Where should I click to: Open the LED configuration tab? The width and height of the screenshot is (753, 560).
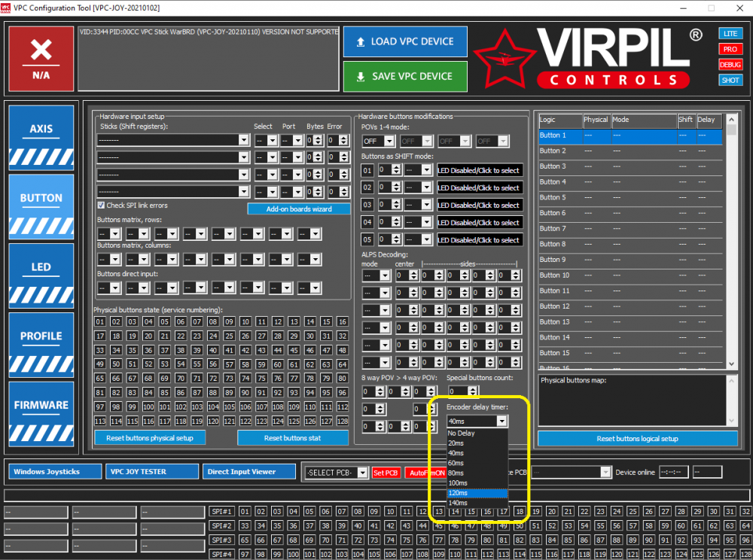point(41,276)
